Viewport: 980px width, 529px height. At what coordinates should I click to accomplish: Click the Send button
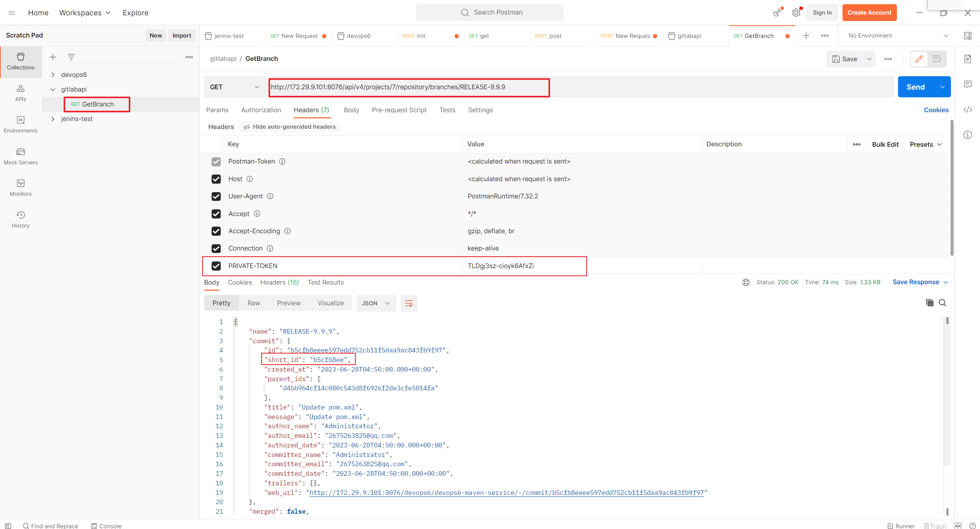click(916, 87)
